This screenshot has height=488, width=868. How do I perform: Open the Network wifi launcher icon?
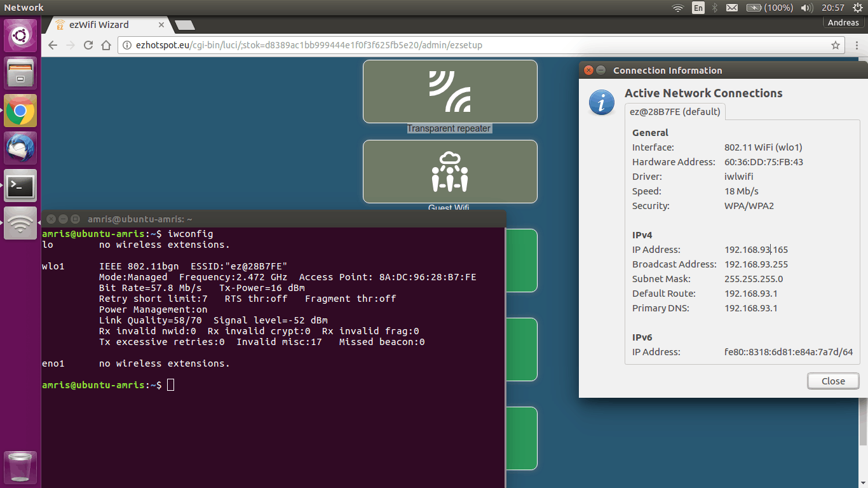20,224
